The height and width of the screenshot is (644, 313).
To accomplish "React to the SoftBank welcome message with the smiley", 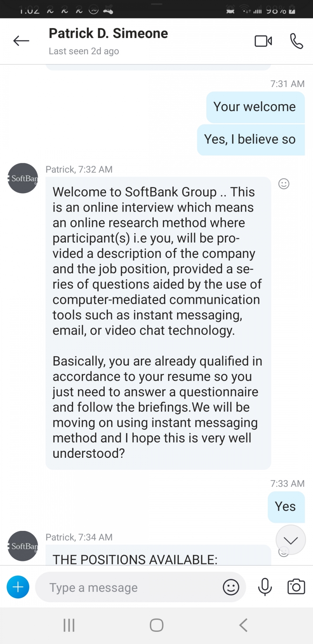I will coord(284,184).
